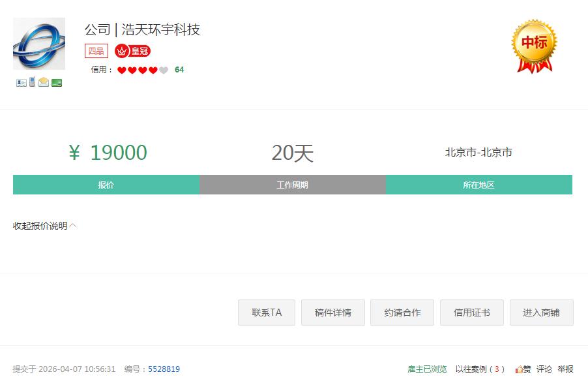
Task: Open the 浩天环宇科技 company logo avatar
Action: [x=39, y=44]
